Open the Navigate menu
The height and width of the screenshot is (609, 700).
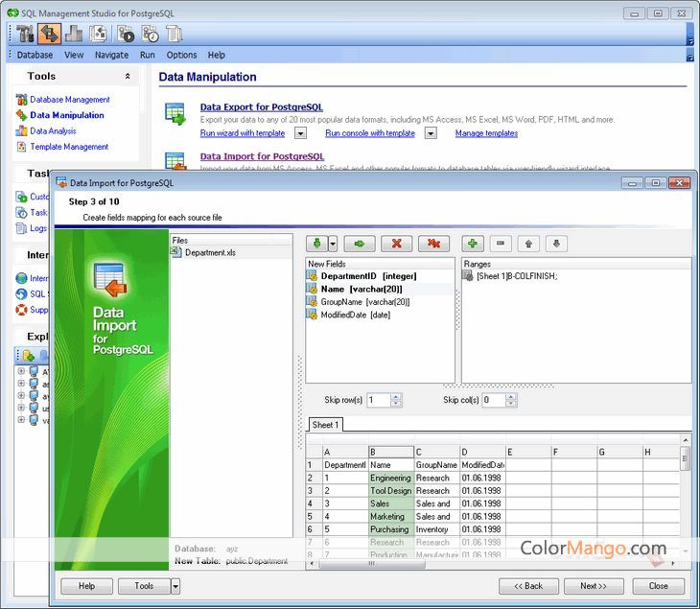pos(111,55)
